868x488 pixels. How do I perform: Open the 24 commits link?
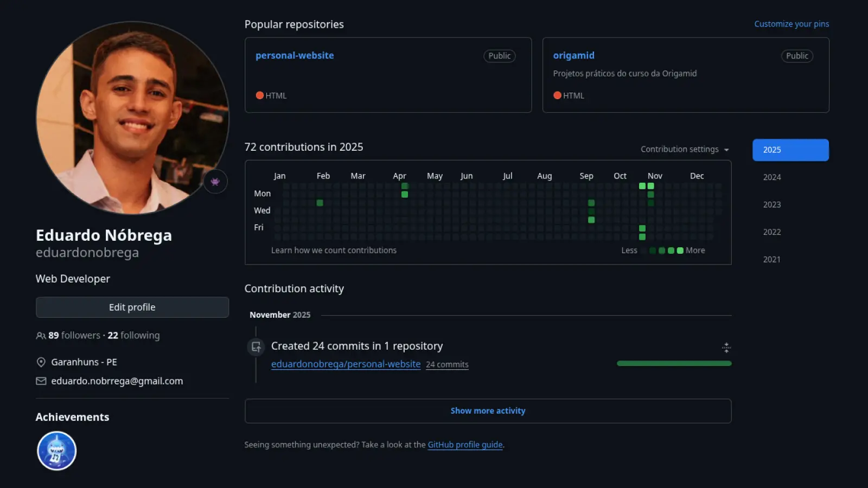click(447, 364)
